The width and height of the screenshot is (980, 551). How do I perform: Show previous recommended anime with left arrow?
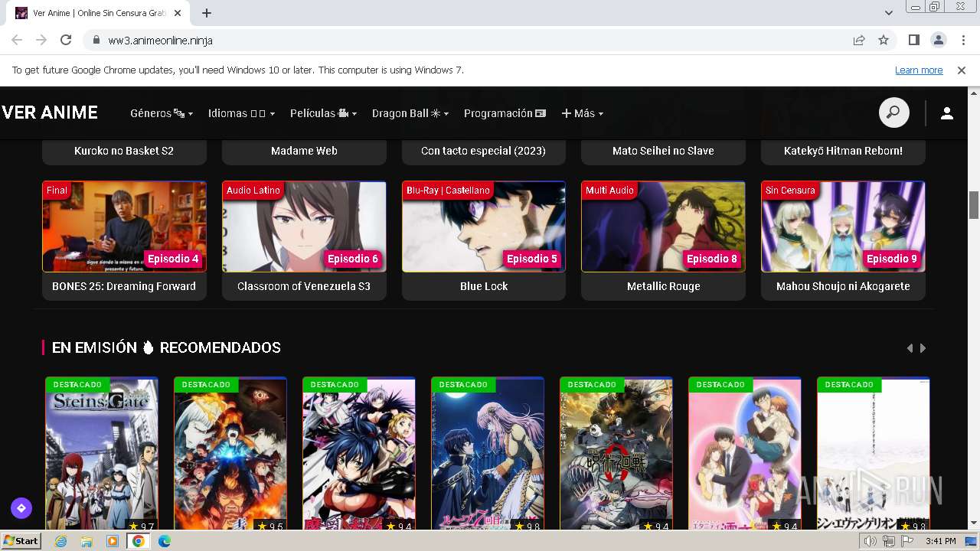click(910, 348)
